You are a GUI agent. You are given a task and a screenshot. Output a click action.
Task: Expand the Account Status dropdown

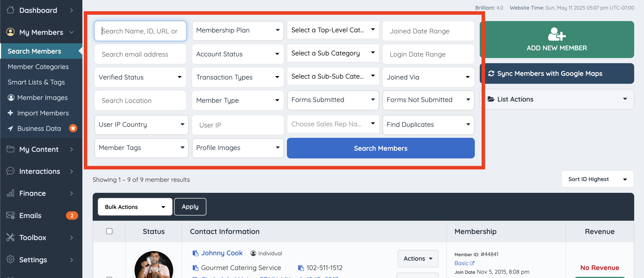pos(238,54)
